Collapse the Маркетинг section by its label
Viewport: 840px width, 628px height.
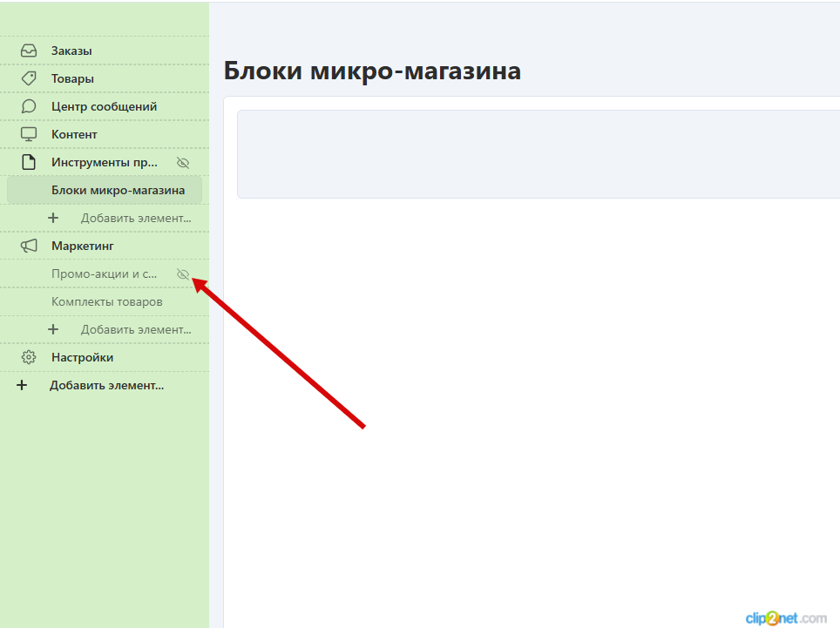83,246
